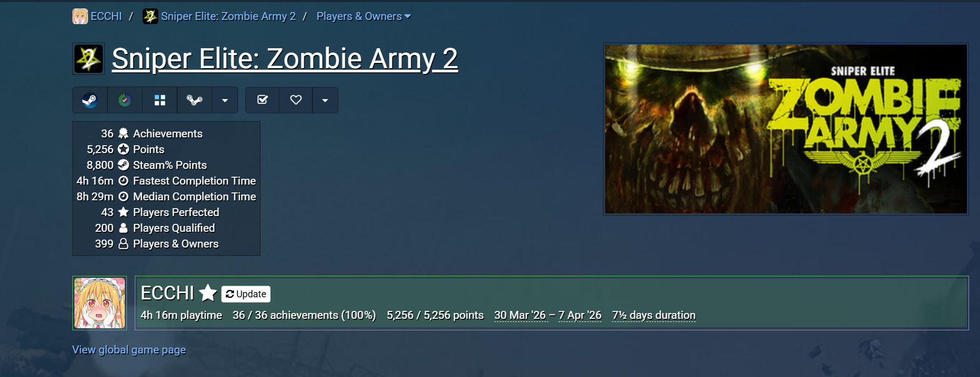
Task: Open the four-squares grid icon button
Action: pos(160,100)
